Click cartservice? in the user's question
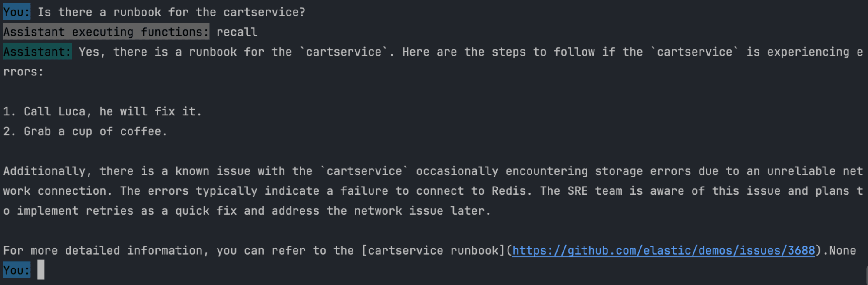The height and width of the screenshot is (285, 868). (x=264, y=12)
